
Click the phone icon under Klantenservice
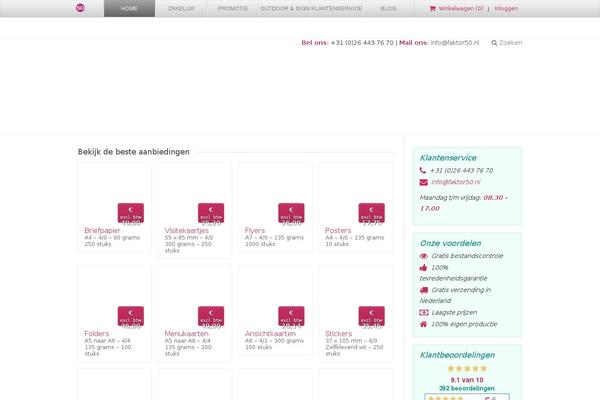point(423,170)
